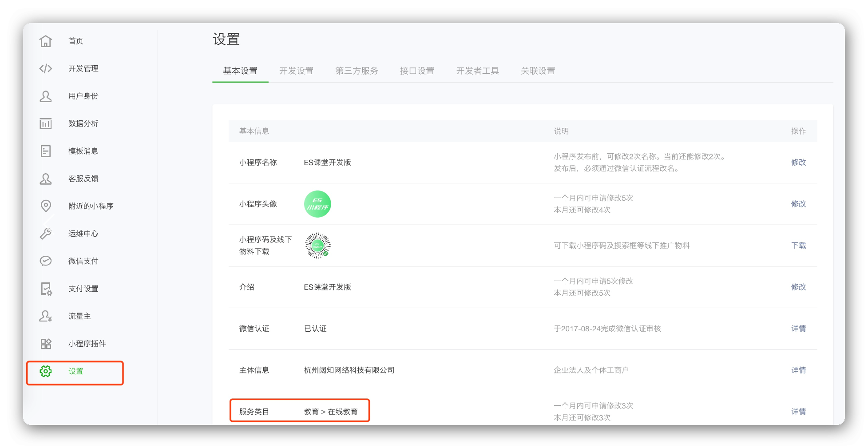Switch to the 第三方服务 tab
The height and width of the screenshot is (448, 868).
pos(357,71)
